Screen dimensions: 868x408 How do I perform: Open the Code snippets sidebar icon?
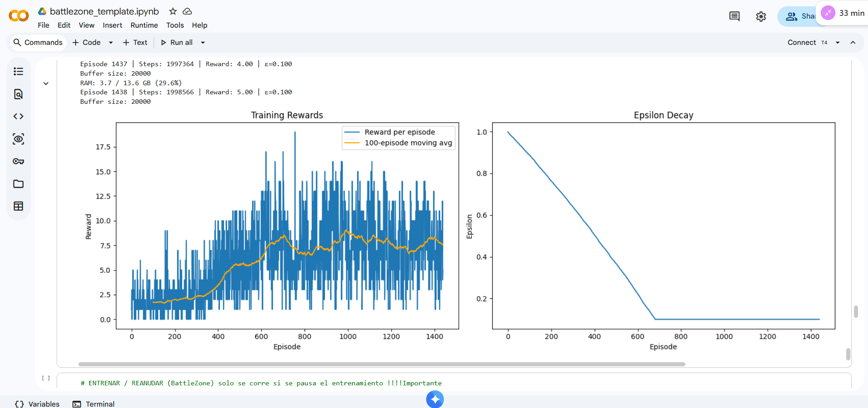tap(19, 117)
